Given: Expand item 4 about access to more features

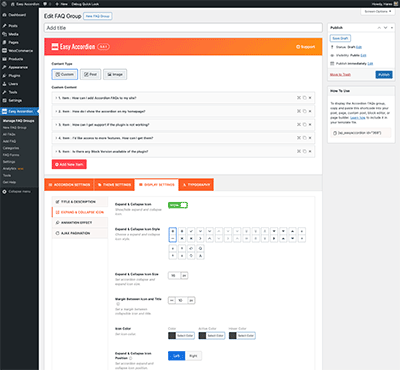Looking at the screenshot, I should [183, 138].
